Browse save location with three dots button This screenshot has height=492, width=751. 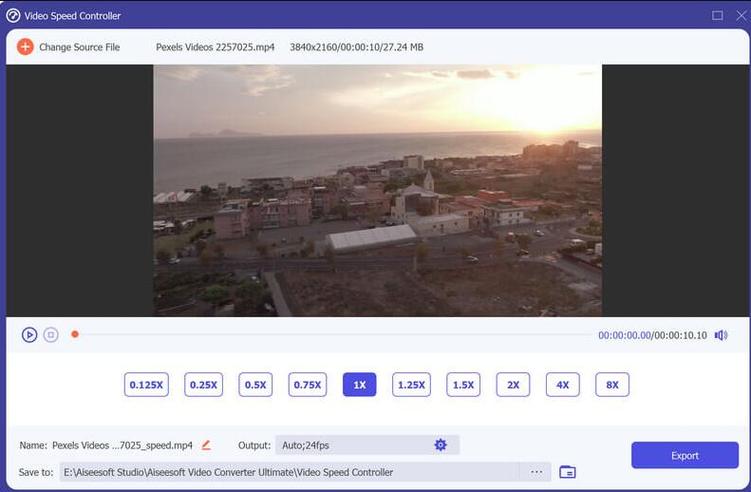(x=536, y=472)
